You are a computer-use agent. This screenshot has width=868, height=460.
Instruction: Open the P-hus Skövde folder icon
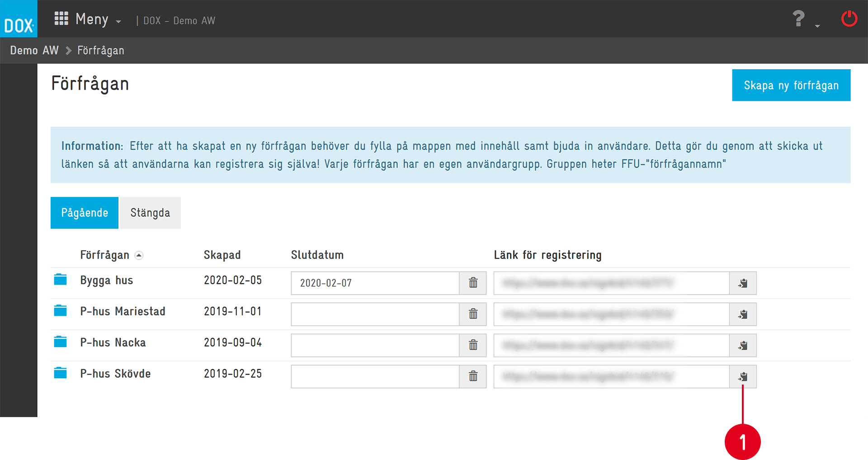[60, 373]
